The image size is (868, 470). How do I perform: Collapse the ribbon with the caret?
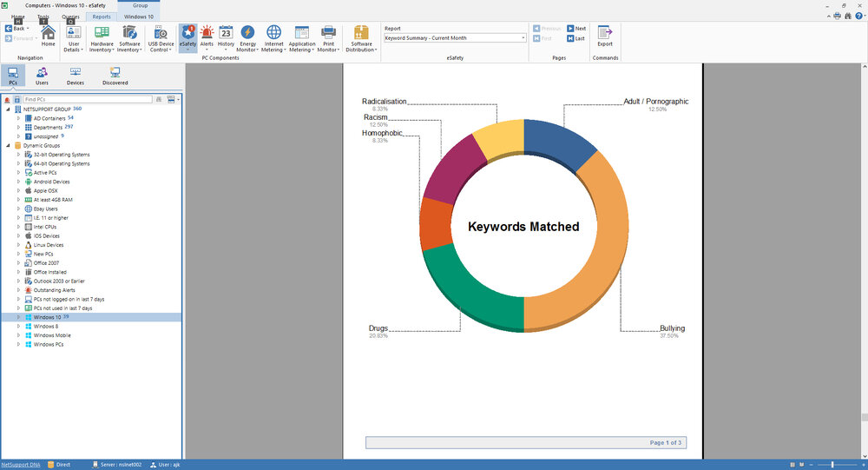tap(829, 17)
